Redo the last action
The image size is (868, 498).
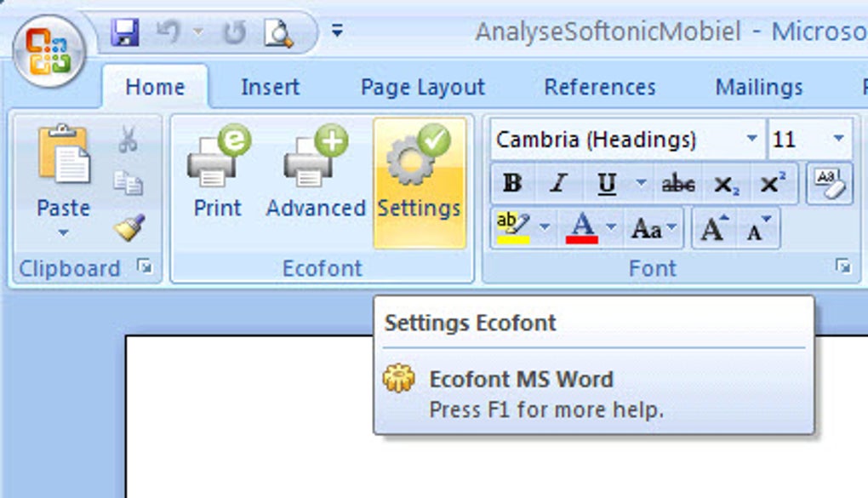point(234,32)
